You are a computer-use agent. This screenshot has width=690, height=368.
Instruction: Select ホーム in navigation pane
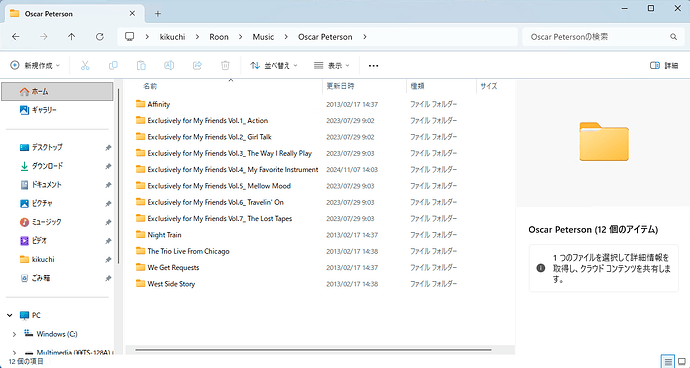(58, 92)
